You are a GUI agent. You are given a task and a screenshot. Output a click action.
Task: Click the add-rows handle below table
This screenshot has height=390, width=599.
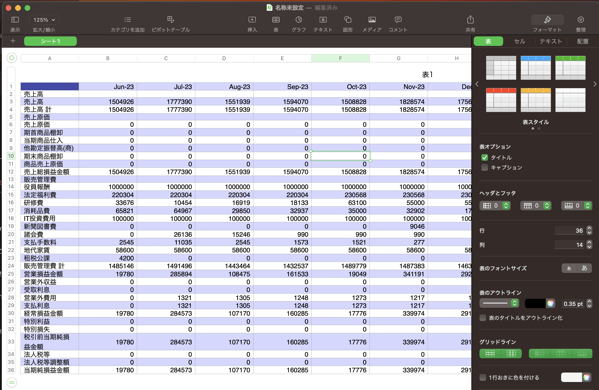click(11, 382)
